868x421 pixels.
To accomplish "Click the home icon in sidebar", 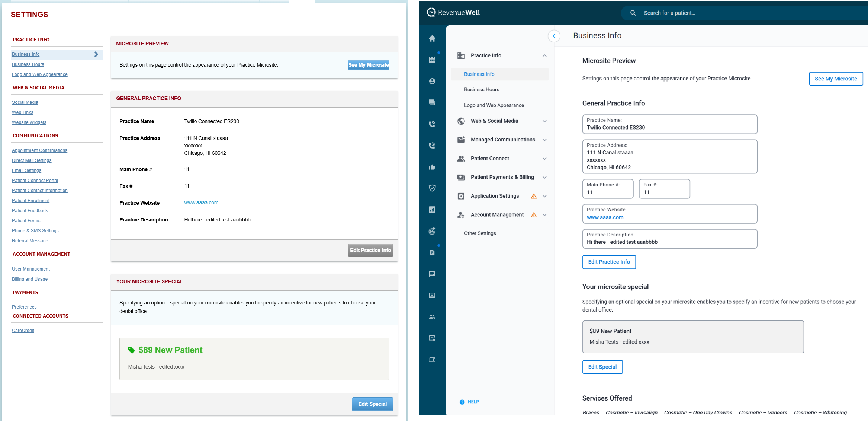I will (432, 38).
